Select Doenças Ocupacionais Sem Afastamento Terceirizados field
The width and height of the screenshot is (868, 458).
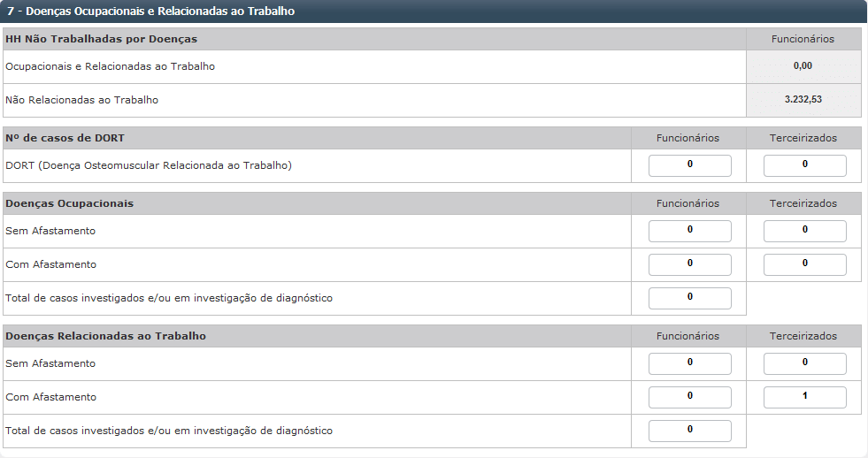coord(804,231)
